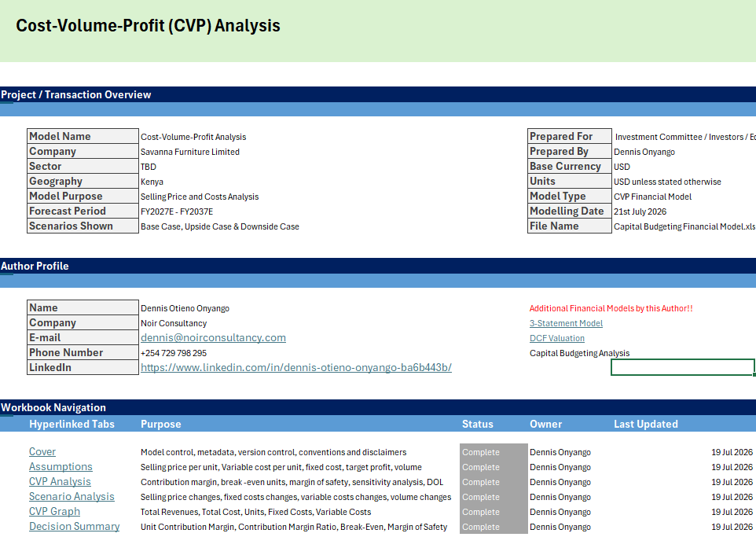Select the Hyperlinked Tabs column header
This screenshot has width=756, height=548.
(72, 424)
